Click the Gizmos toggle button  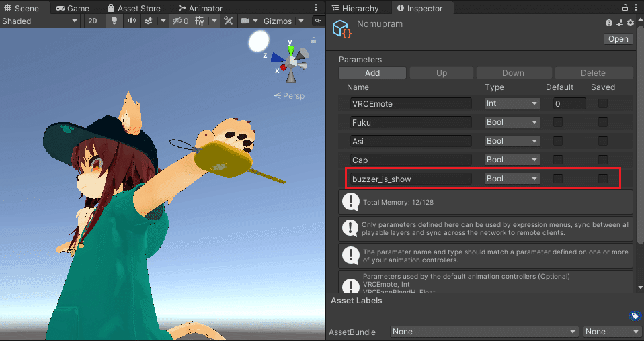pos(278,21)
